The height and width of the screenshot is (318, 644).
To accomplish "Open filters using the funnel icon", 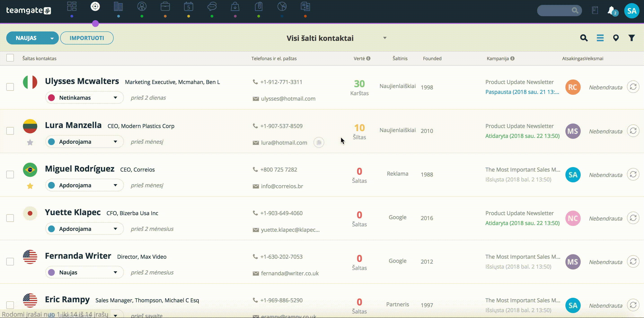I will (632, 38).
